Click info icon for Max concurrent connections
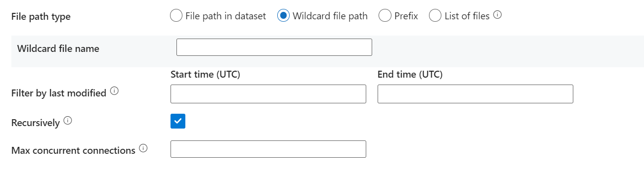This screenshot has width=644, height=178. pyautogui.click(x=143, y=148)
